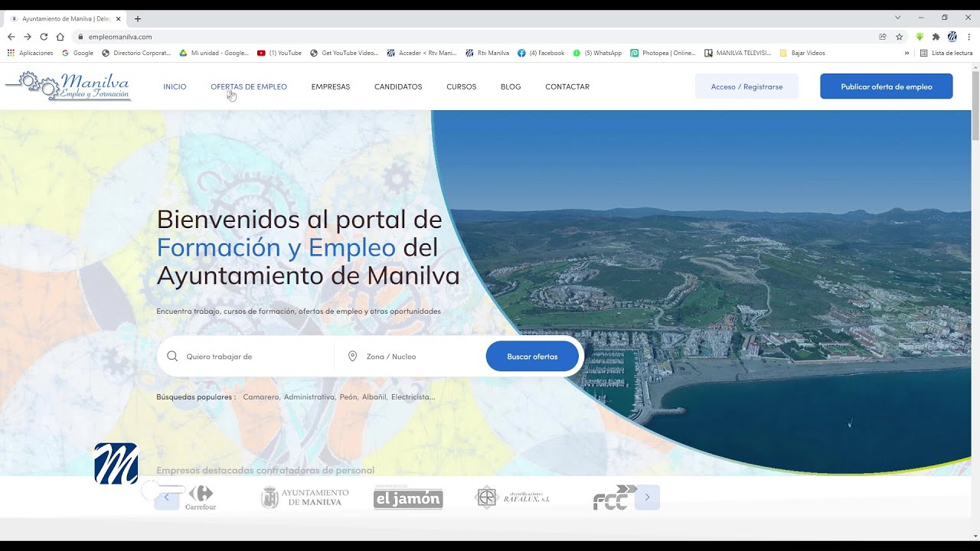The width and height of the screenshot is (980, 551).
Task: Slide company logos to previous with left arrow
Action: point(167,497)
